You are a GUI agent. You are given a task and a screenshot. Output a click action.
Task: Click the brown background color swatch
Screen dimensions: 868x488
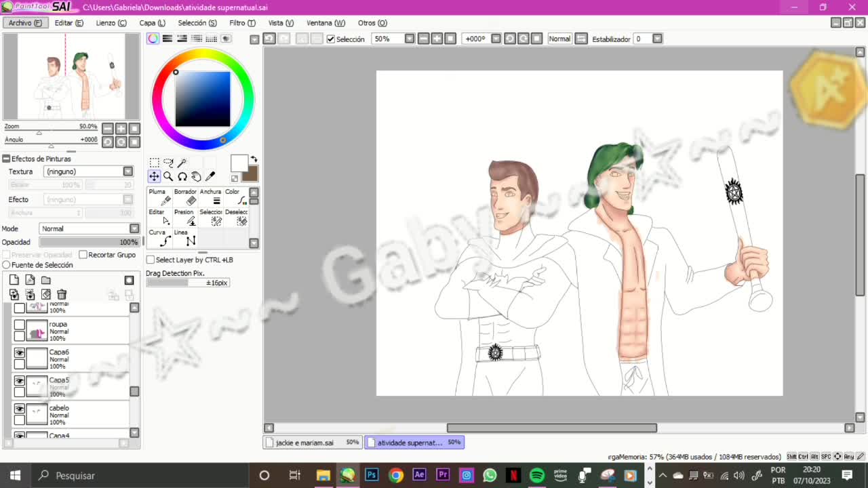click(251, 174)
